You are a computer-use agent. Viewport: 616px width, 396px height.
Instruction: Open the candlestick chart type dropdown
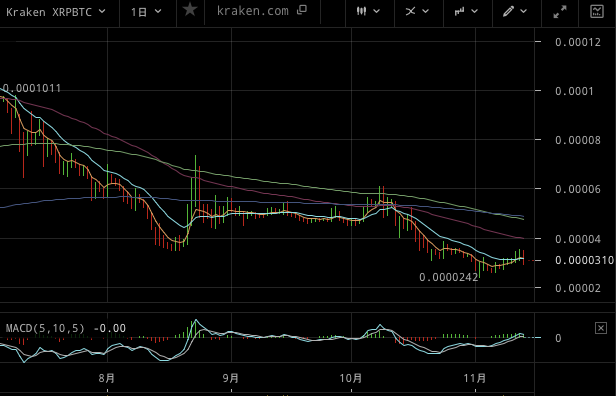368,11
